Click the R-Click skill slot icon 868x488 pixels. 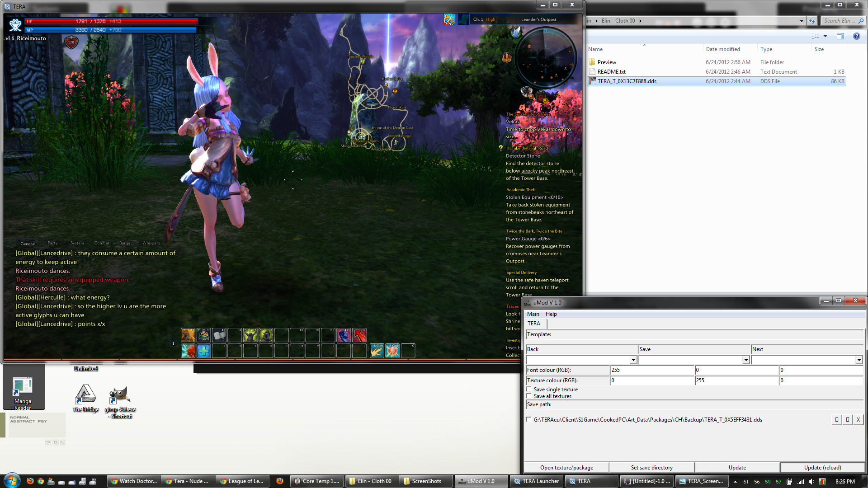392,351
